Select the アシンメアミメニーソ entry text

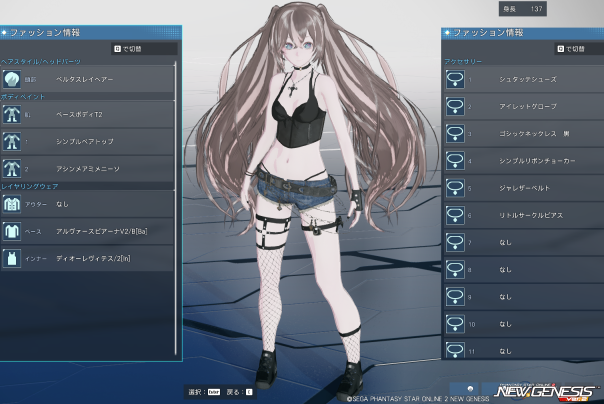[88, 169]
